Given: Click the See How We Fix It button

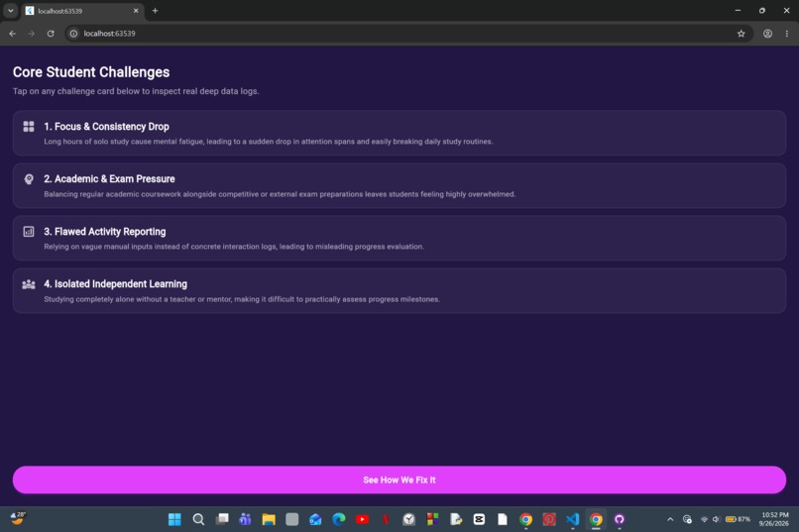Looking at the screenshot, I should tap(399, 479).
